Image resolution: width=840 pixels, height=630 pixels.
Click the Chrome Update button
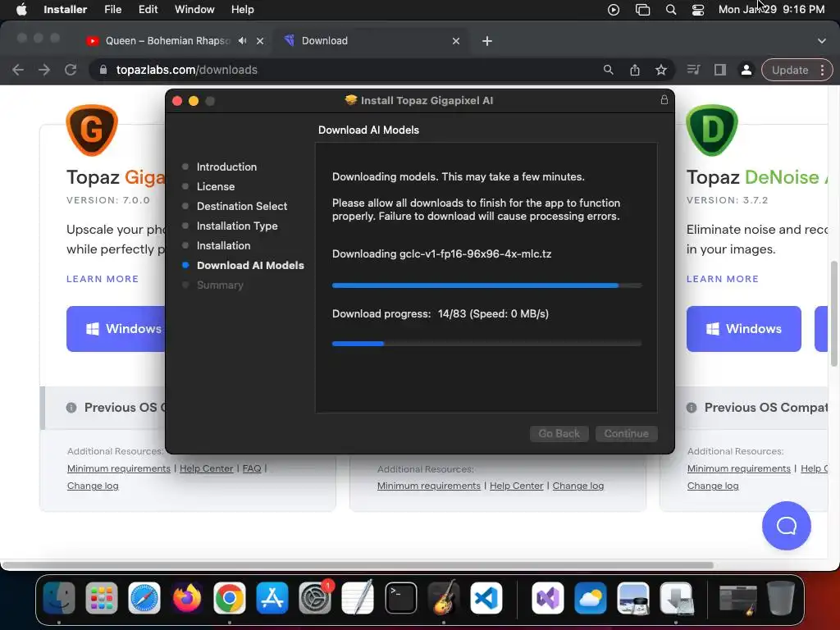point(790,70)
